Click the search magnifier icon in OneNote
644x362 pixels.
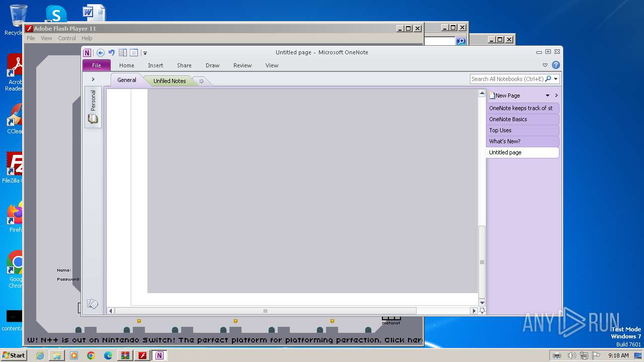(548, 79)
